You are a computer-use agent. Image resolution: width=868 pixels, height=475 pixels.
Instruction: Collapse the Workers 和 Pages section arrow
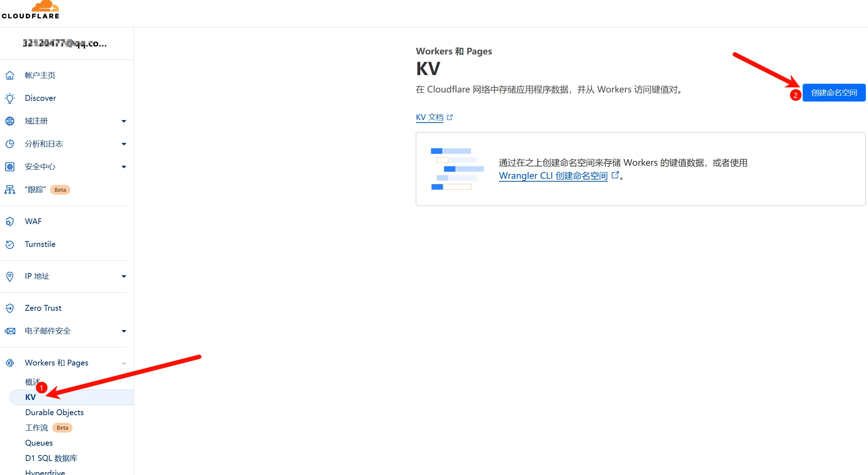(124, 363)
